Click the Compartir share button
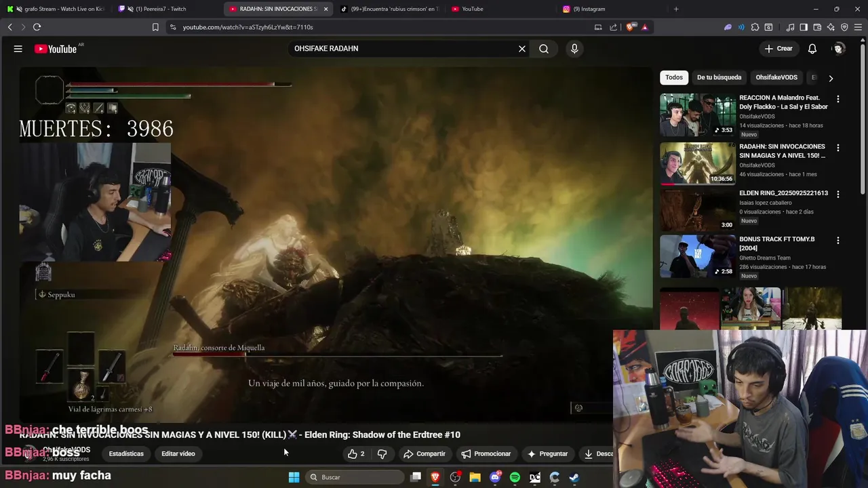This screenshot has height=488, width=868. (425, 454)
